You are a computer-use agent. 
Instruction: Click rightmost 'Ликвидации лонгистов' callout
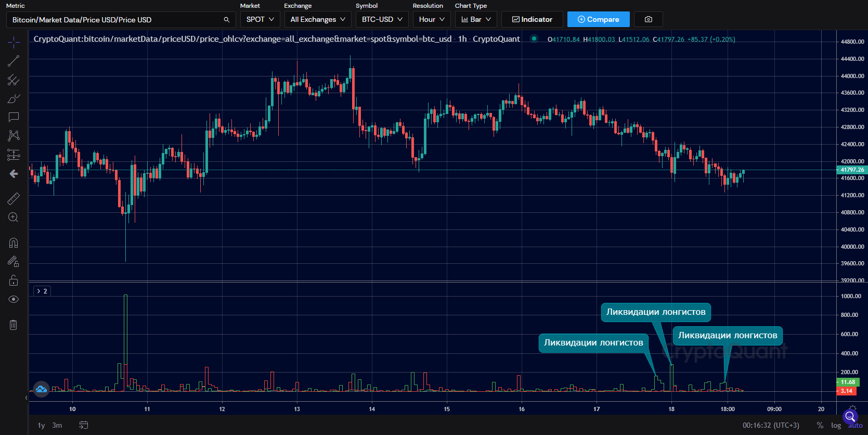(728, 336)
